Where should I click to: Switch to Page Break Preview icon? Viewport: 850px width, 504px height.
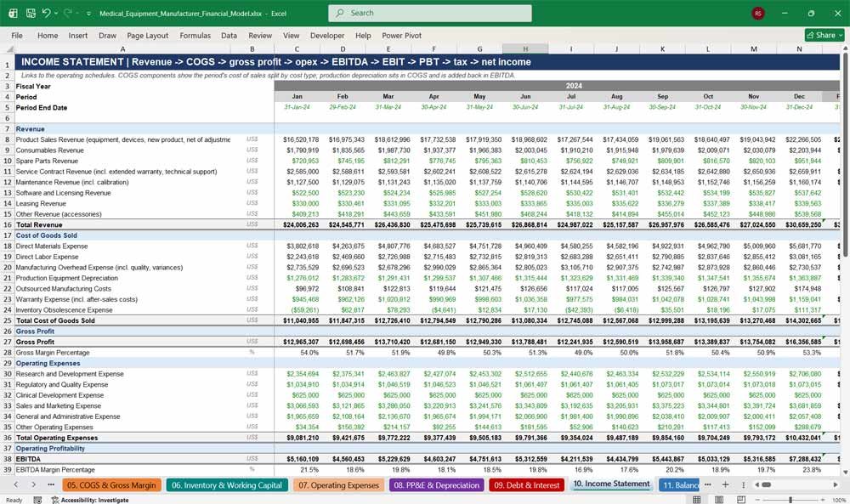pyautogui.click(x=740, y=499)
